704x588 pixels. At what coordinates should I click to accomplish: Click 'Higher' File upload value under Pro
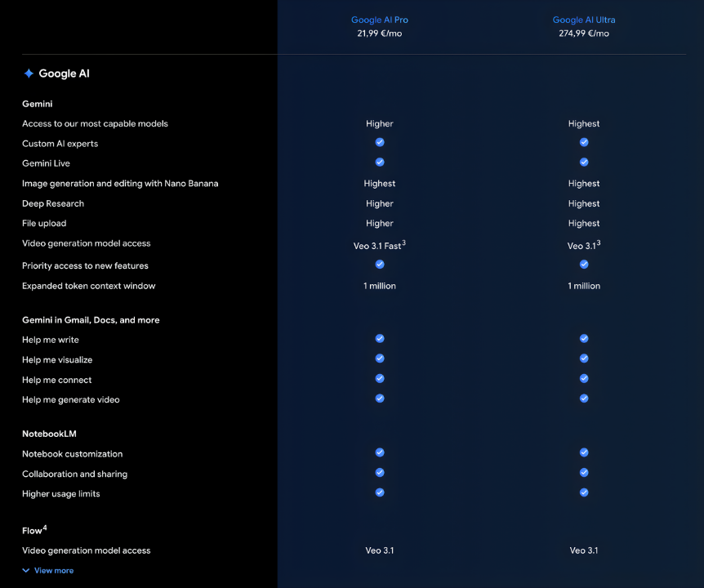pyautogui.click(x=380, y=223)
